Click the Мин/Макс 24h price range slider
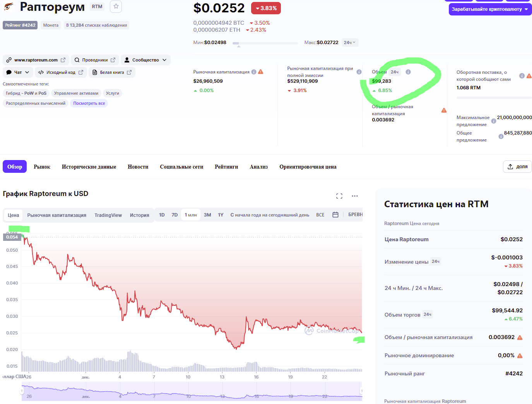532x404 pixels. click(x=265, y=43)
